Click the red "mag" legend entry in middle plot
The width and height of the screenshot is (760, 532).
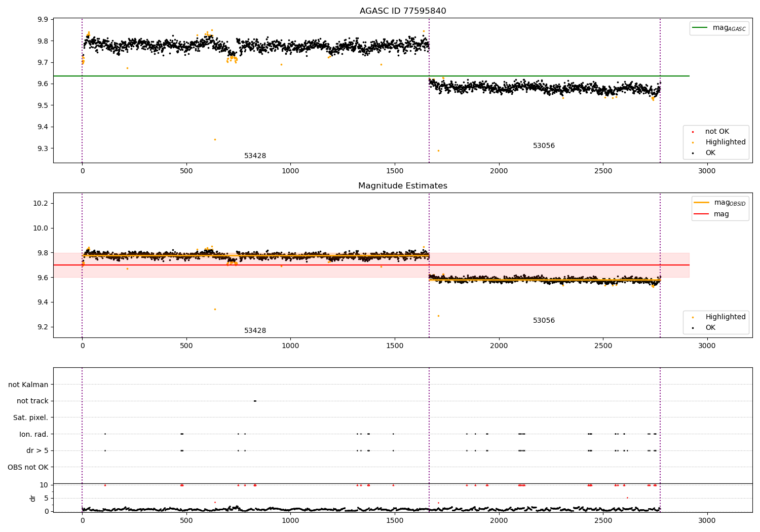pyautogui.click(x=721, y=214)
